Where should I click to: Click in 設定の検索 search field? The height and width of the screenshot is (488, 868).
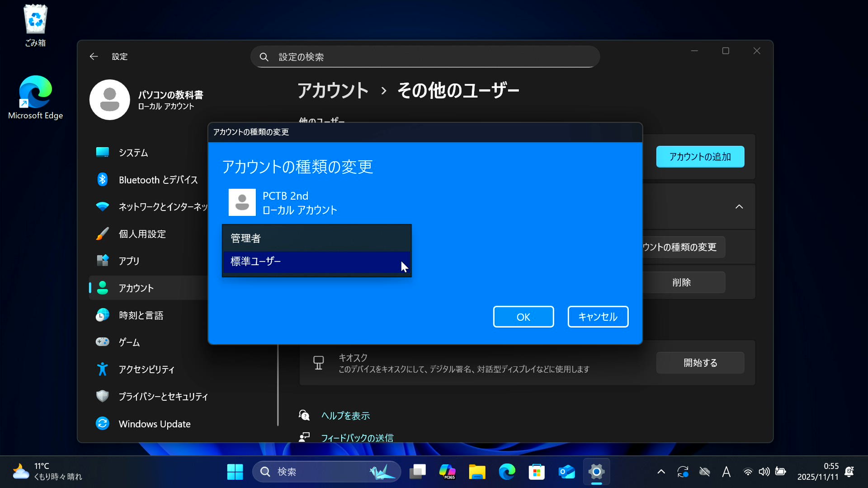point(425,57)
